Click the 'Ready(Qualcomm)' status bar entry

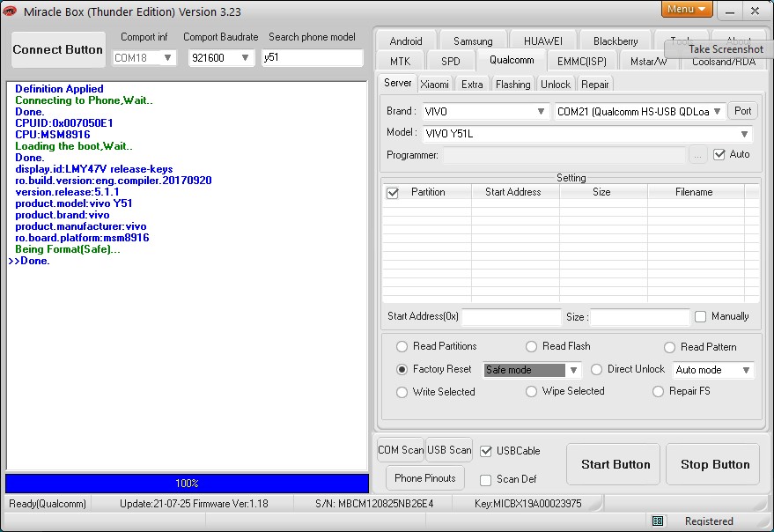[x=48, y=504]
